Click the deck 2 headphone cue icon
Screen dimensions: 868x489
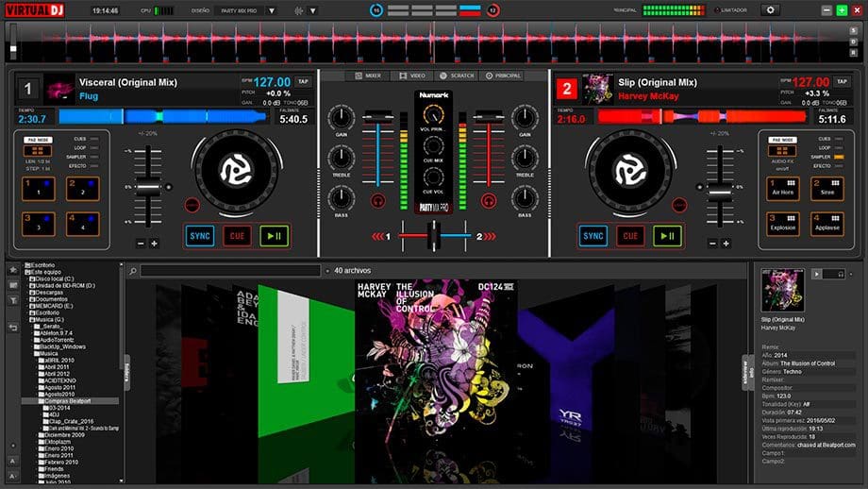click(489, 200)
